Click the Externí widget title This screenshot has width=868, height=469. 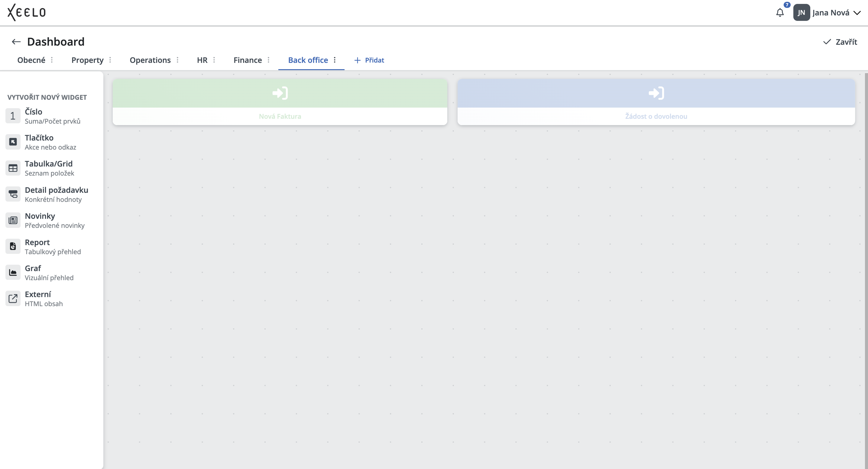[x=38, y=294]
